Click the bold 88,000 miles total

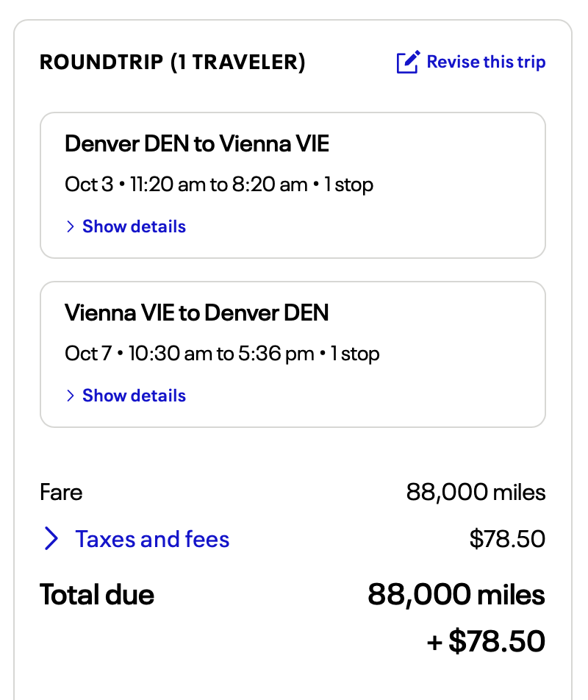[456, 594]
